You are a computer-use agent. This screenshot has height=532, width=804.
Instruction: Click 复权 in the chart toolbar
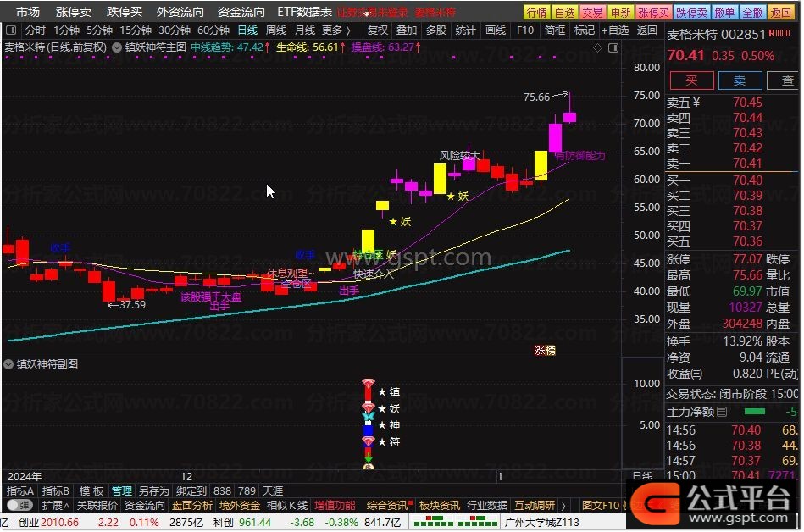(x=377, y=30)
